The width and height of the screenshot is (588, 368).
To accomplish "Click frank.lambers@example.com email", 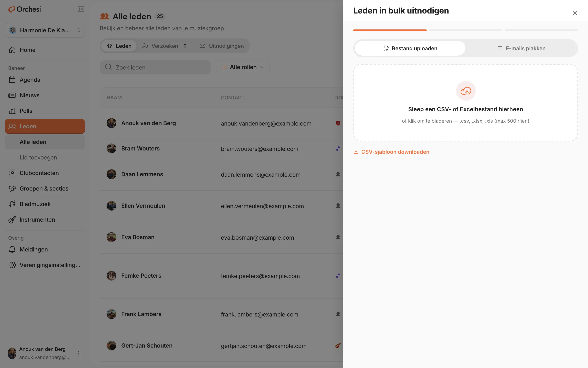I will 259,314.
